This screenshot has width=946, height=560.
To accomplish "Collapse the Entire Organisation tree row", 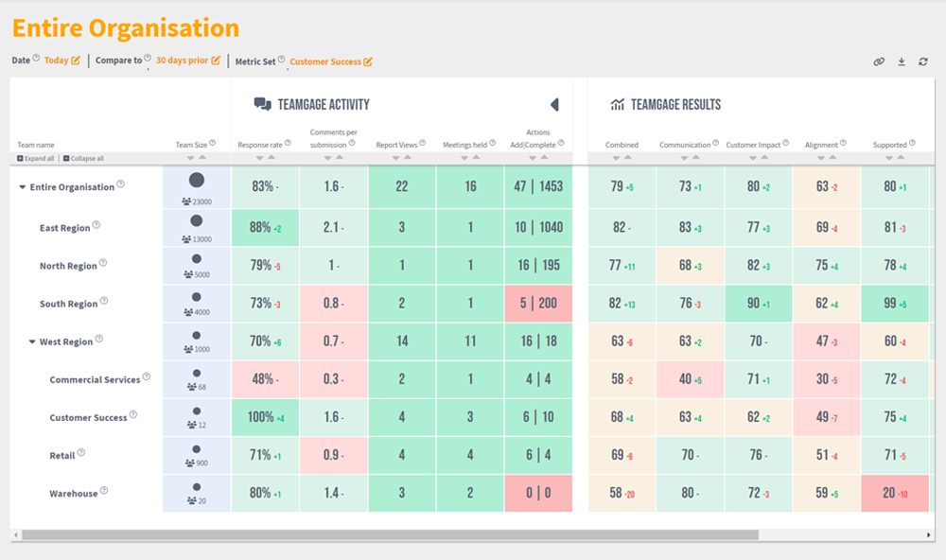I will (23, 187).
